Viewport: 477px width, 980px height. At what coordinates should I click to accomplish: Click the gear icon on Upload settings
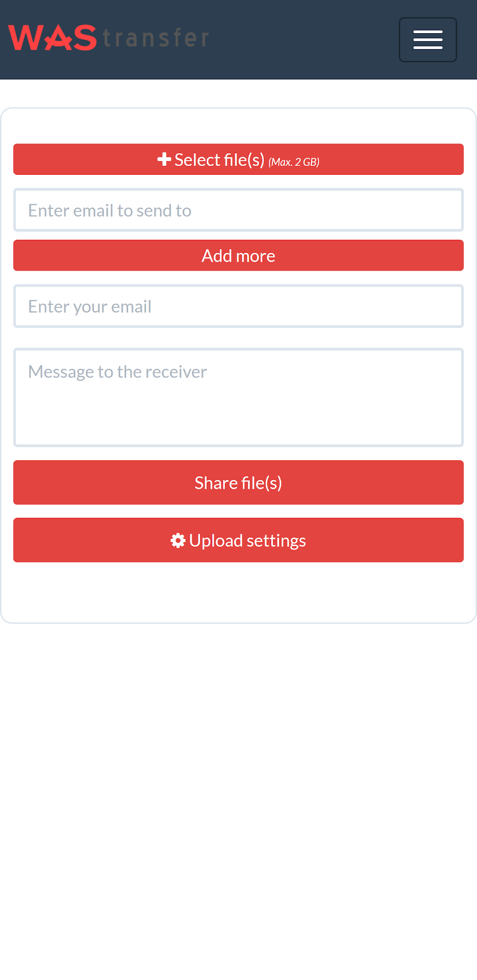tap(178, 541)
